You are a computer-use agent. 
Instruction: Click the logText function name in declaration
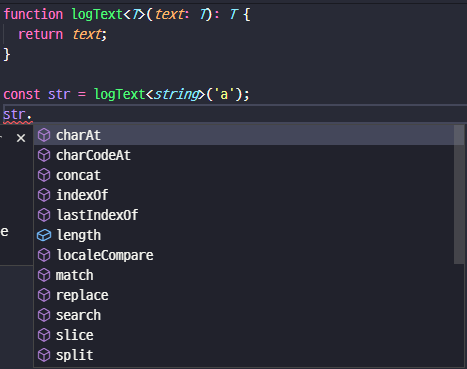click(x=97, y=14)
